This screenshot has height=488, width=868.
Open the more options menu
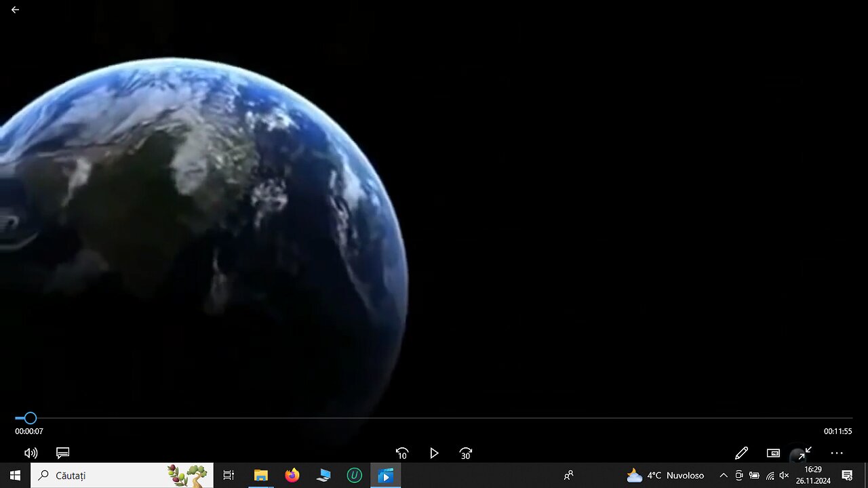pos(837,453)
